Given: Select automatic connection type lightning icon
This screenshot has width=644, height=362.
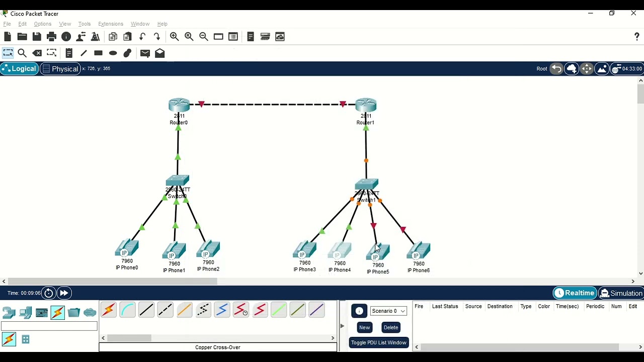Looking at the screenshot, I should click(x=108, y=310).
